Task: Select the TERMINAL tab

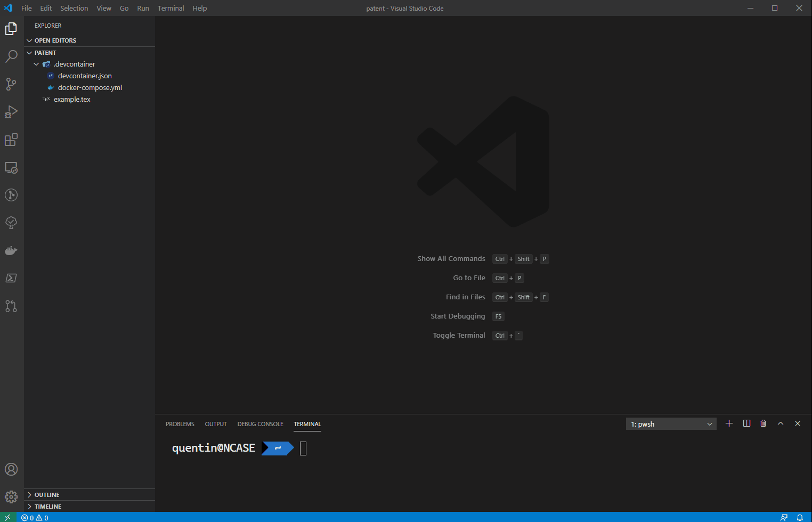Action: coord(307,424)
